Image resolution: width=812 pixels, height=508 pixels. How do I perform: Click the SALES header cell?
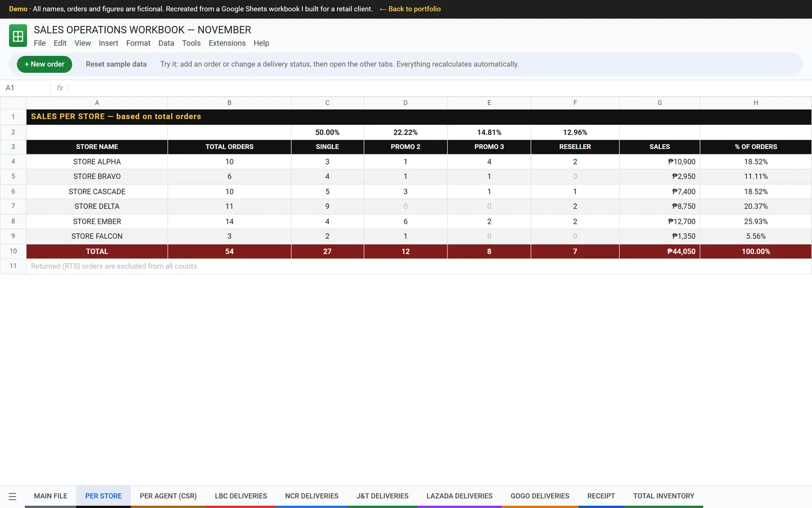click(660, 147)
